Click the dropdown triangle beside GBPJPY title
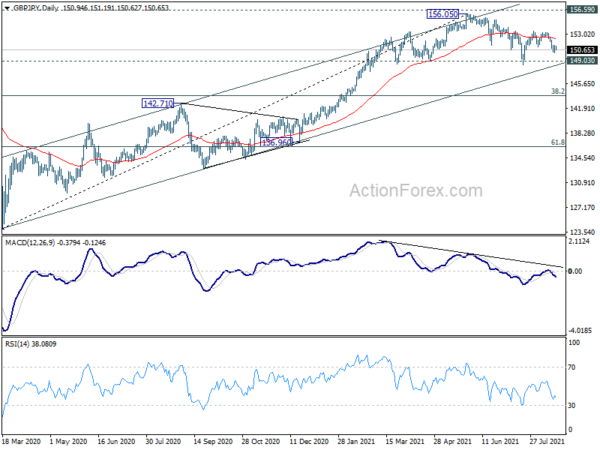 7,8
